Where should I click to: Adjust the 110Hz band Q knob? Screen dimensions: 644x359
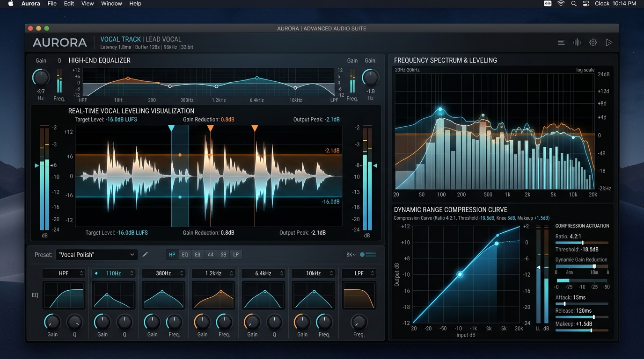[124, 322]
